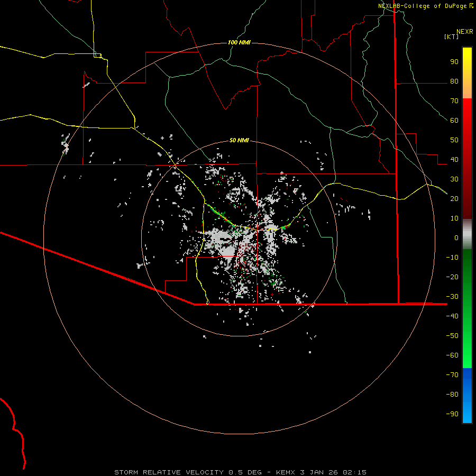Click the -30 value on velocity scale

click(452, 297)
